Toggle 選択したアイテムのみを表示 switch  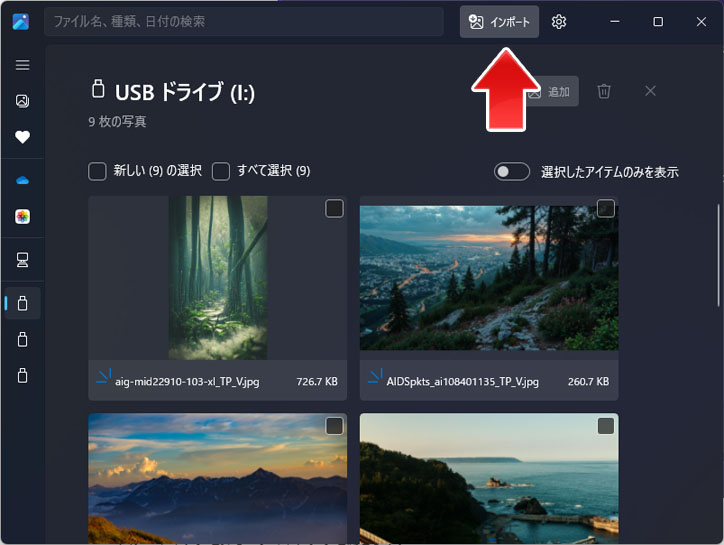coord(512,172)
